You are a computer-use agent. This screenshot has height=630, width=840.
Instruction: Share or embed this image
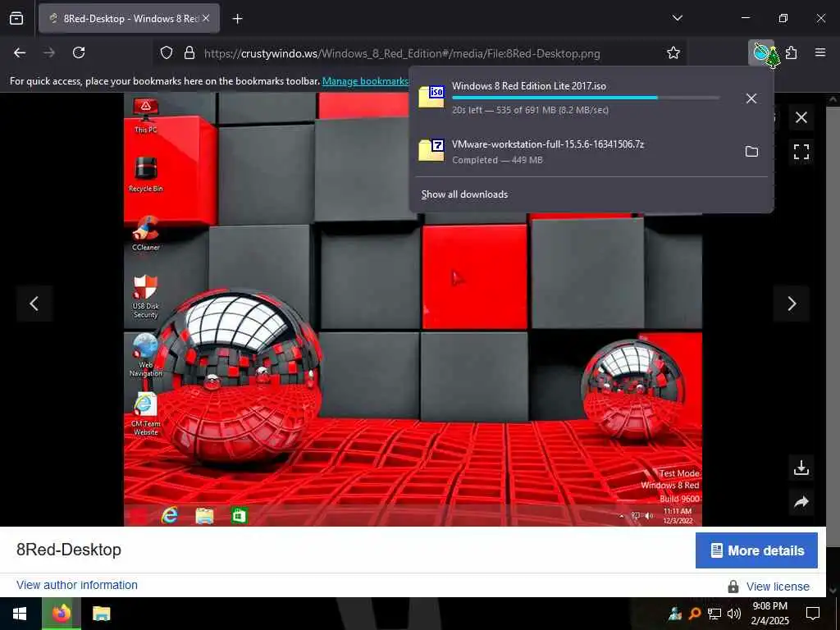801,502
